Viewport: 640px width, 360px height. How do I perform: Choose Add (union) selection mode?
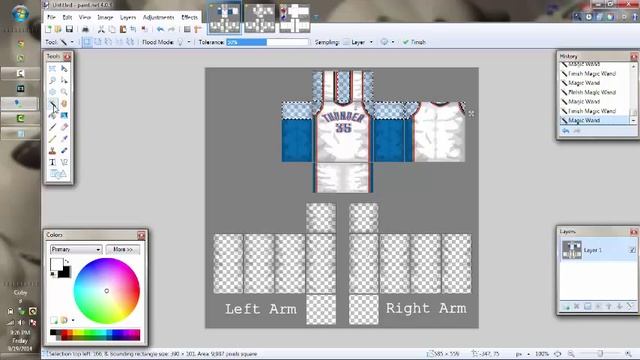(x=98, y=42)
